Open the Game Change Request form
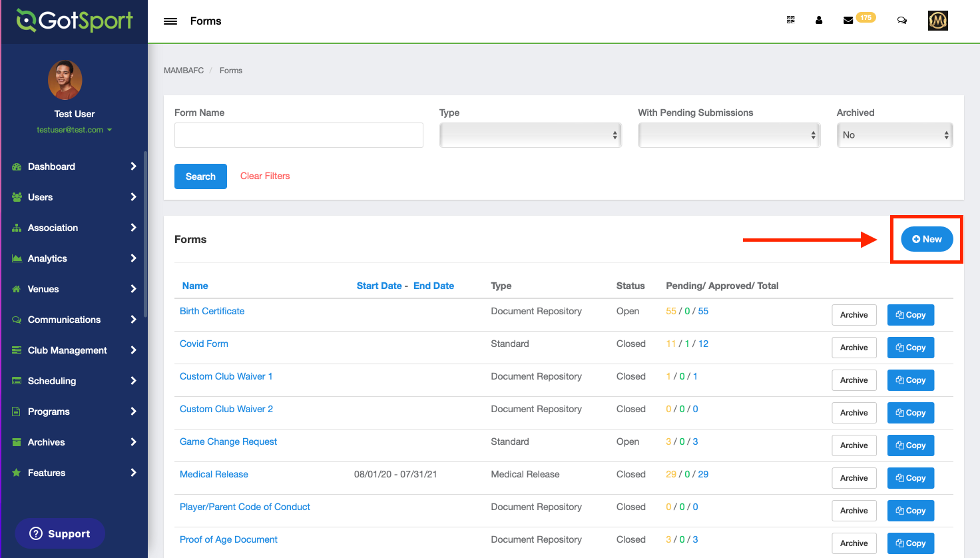Screen dimensions: 980x558 [228, 441]
